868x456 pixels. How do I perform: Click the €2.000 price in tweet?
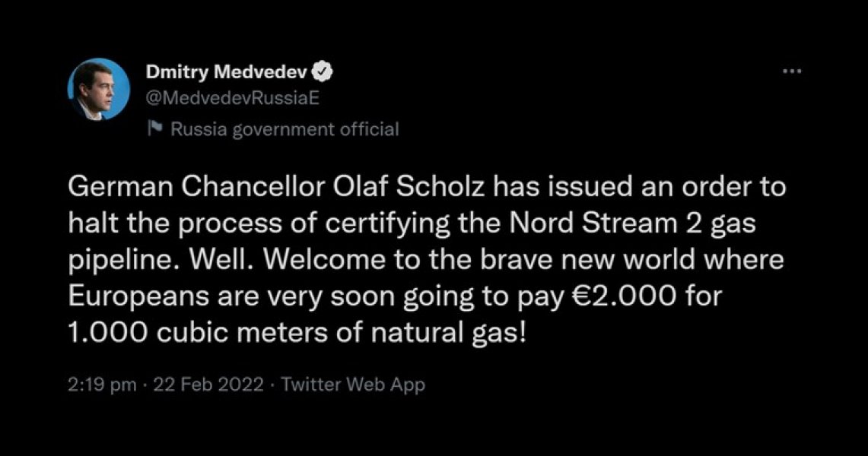tap(623, 297)
